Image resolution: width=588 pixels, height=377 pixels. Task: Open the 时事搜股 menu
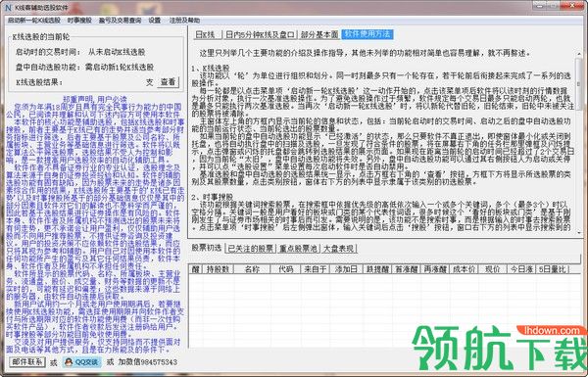(x=79, y=21)
